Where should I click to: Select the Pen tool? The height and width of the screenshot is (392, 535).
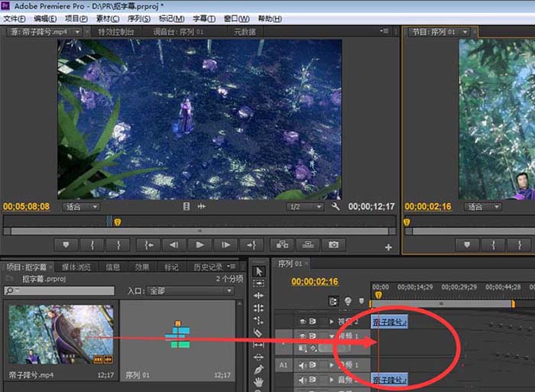258,370
